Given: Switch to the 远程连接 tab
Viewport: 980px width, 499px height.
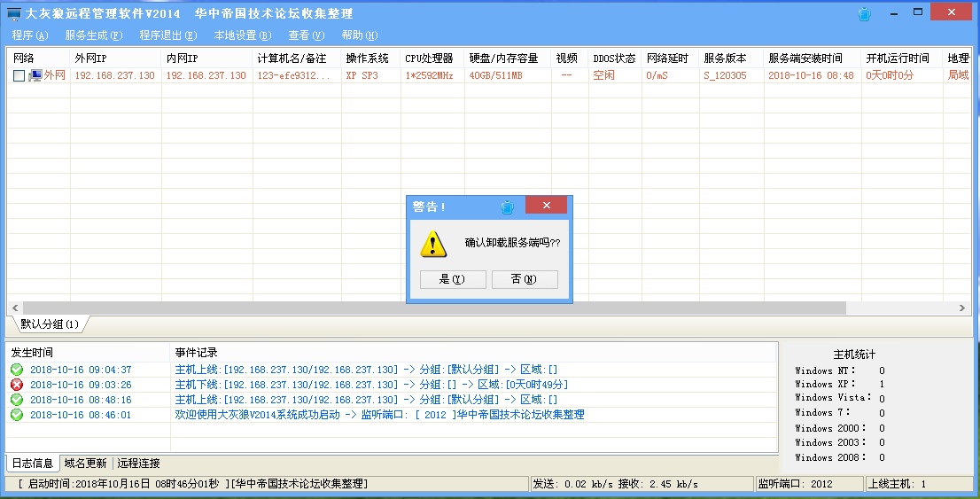Looking at the screenshot, I should [139, 464].
